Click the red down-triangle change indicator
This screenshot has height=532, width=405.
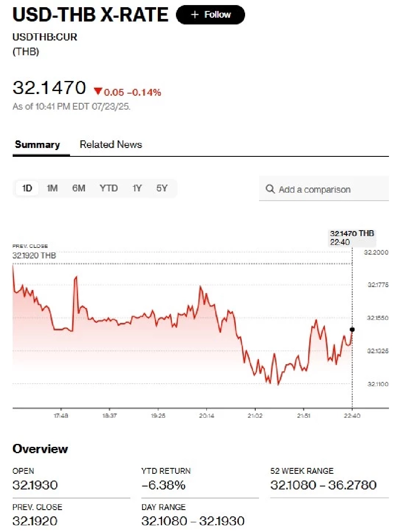pos(98,91)
